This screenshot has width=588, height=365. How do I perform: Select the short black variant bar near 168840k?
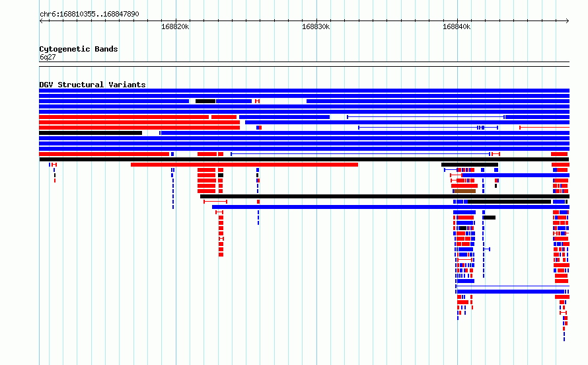point(470,165)
